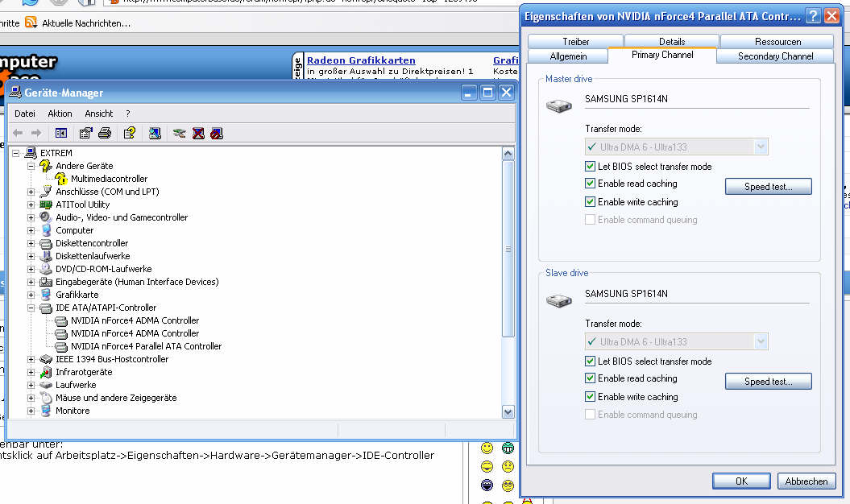Screen dimensions: 850x504
Task: Expand the Eingabegeräte (Human Interface Devices) node
Action: pos(31,282)
